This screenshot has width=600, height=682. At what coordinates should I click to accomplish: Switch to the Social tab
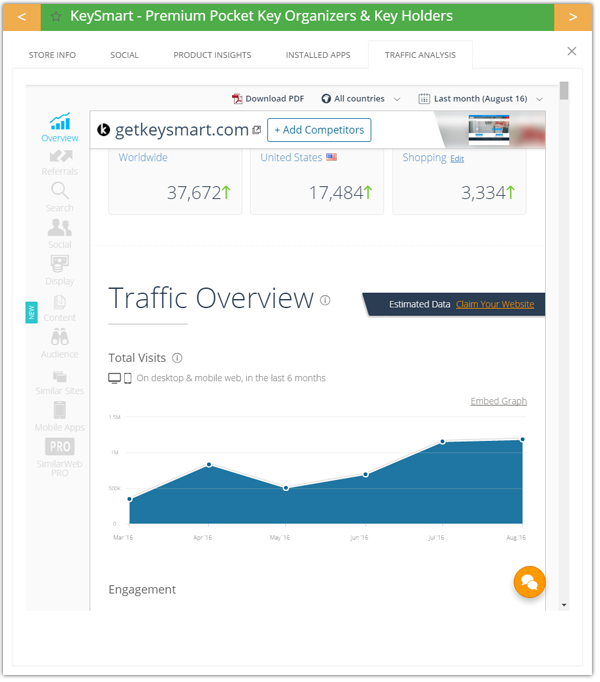(124, 55)
